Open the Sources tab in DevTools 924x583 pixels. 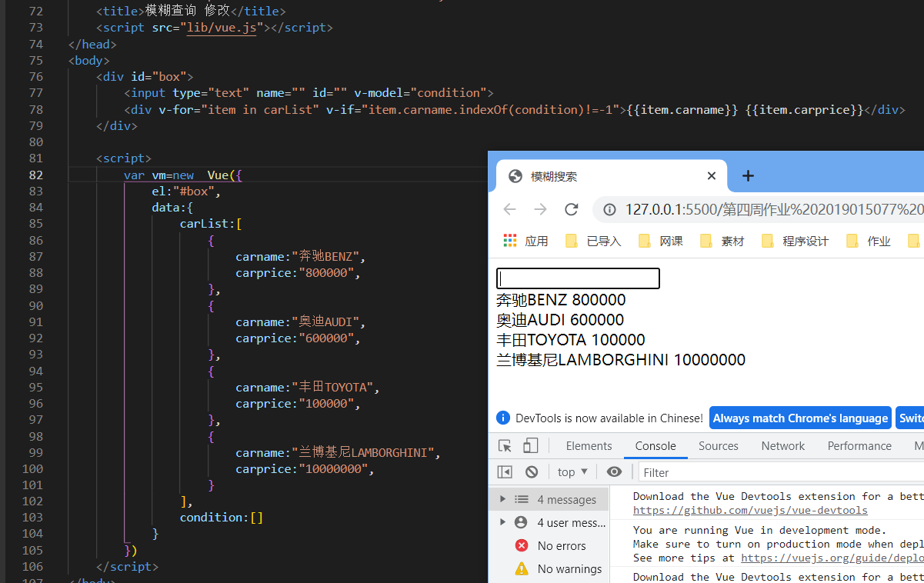pyautogui.click(x=719, y=446)
